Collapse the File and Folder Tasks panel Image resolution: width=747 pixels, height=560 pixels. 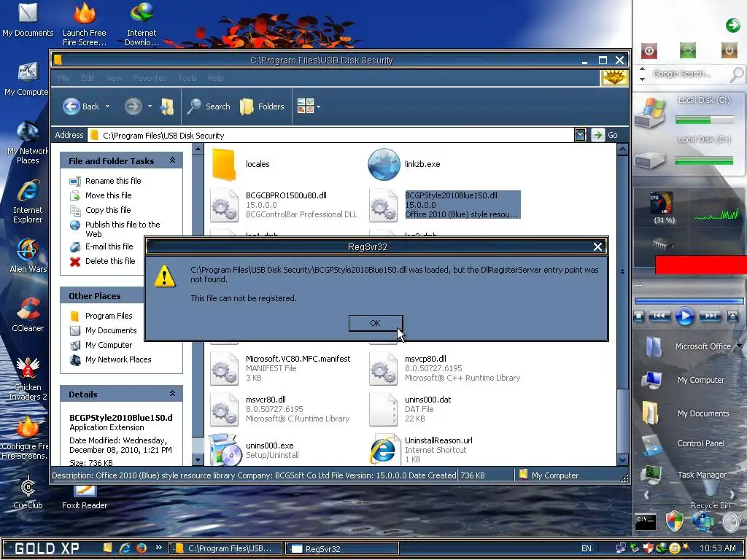tap(172, 160)
